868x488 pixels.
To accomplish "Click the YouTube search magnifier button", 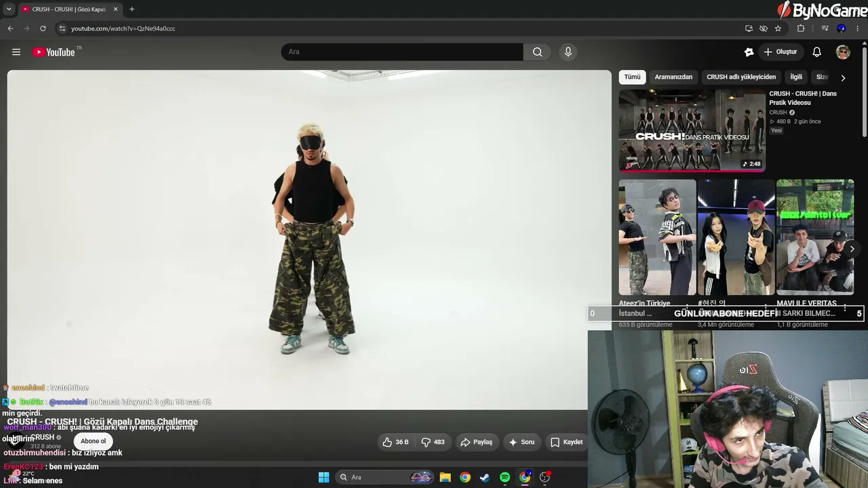I will 537,52.
